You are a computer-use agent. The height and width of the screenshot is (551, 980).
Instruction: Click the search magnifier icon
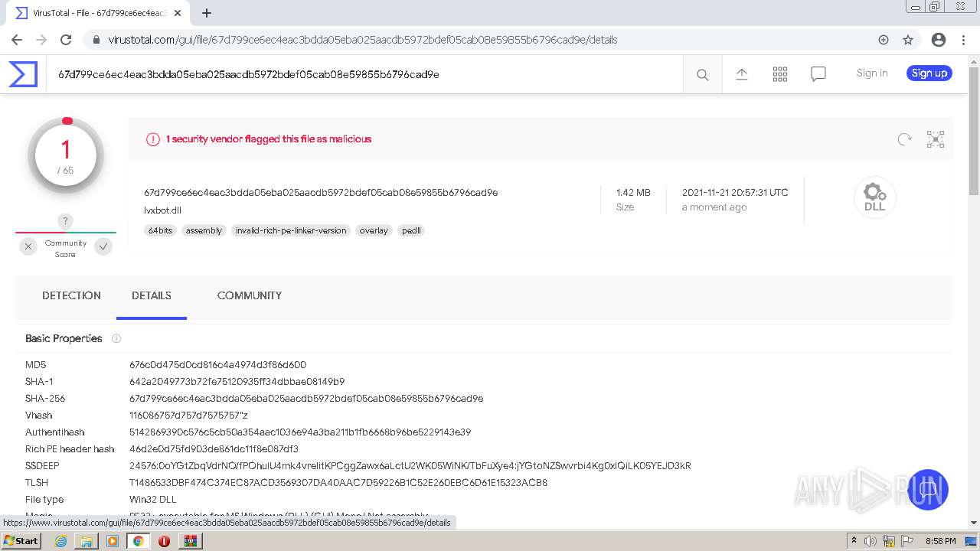click(702, 74)
